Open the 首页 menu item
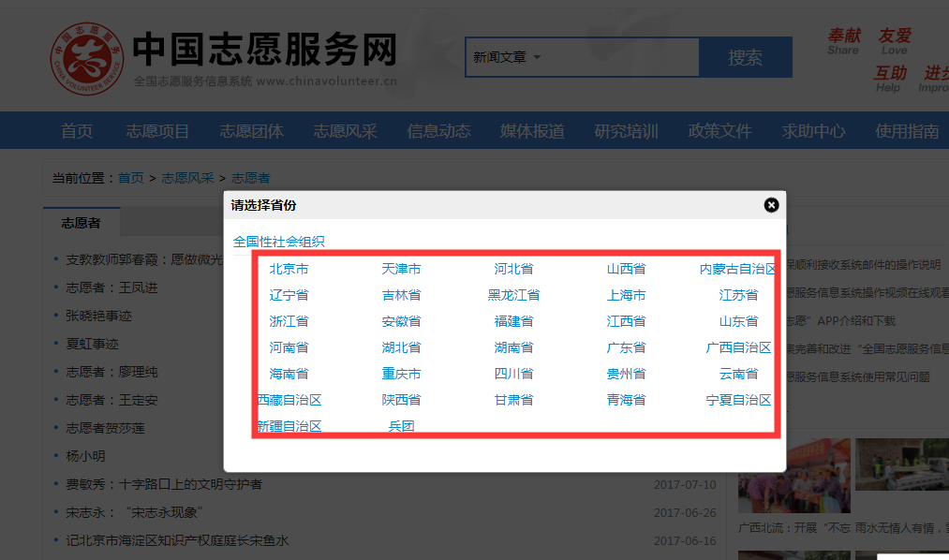Image resolution: width=949 pixels, height=560 pixels. click(76, 131)
